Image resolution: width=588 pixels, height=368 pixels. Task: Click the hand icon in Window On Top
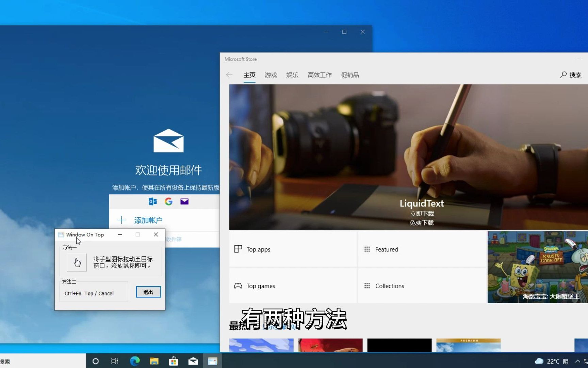[x=77, y=262]
